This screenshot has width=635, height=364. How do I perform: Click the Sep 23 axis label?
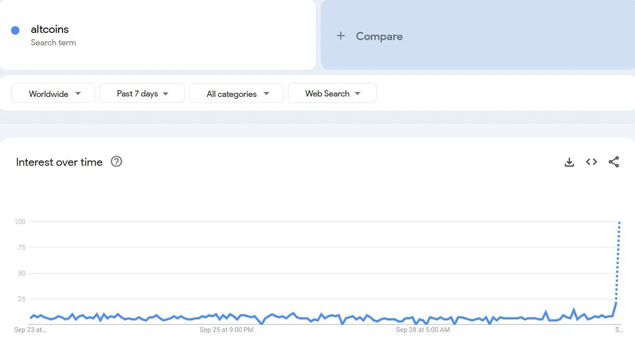[30, 330]
